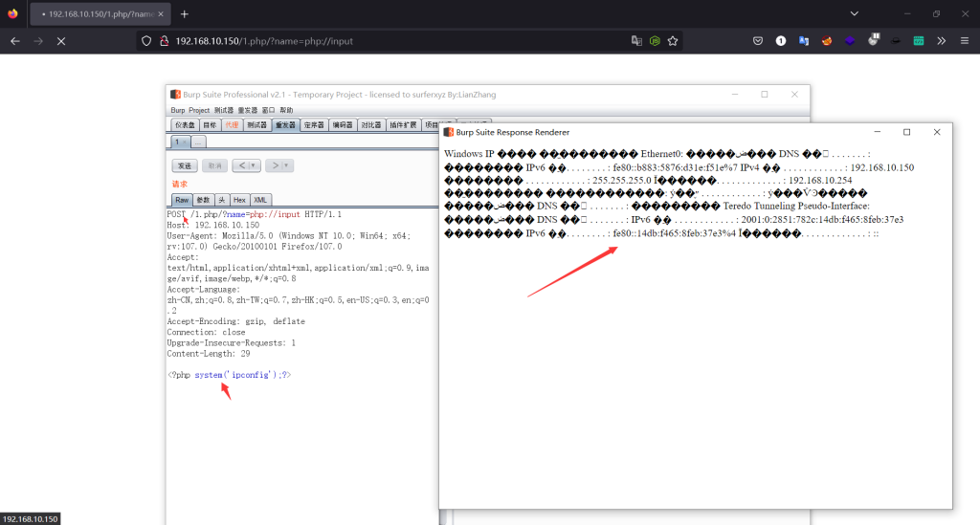Open the 编码器 (Decoder) tab
This screenshot has width=980, height=525.
(343, 125)
